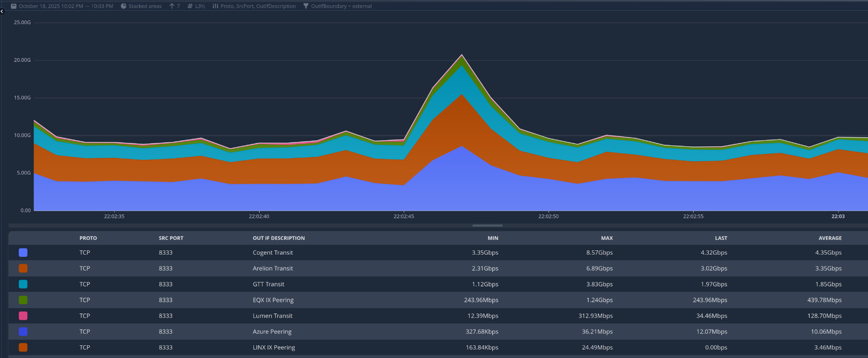Viewport: 868px width, 358px height.
Task: Click the up-arrow limit icon
Action: point(172,6)
